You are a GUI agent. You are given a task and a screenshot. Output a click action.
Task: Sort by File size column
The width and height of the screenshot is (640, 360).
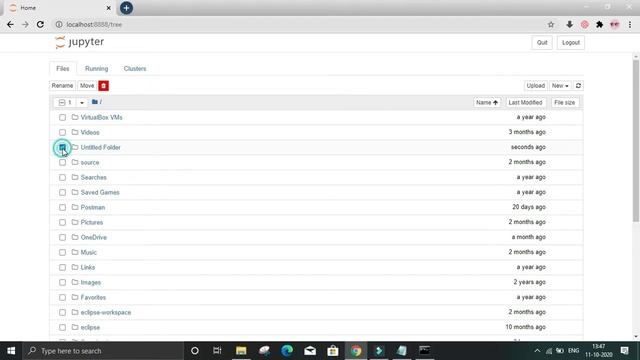tap(564, 102)
